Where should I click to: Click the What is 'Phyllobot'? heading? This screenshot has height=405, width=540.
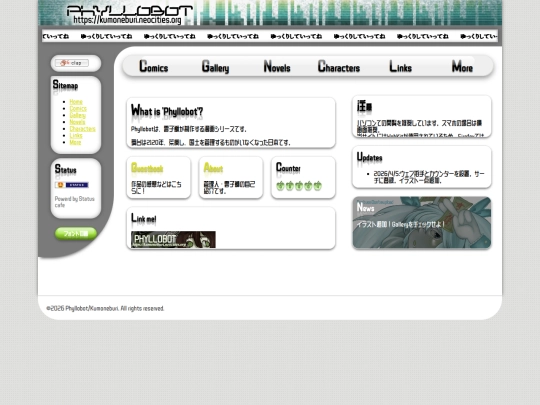[x=167, y=111]
